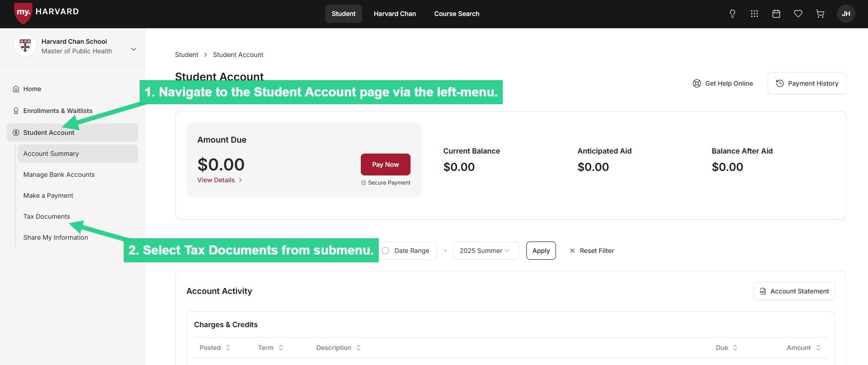Expand the Harvard Chan School program selector
This screenshot has height=365, width=868.
point(134,49)
